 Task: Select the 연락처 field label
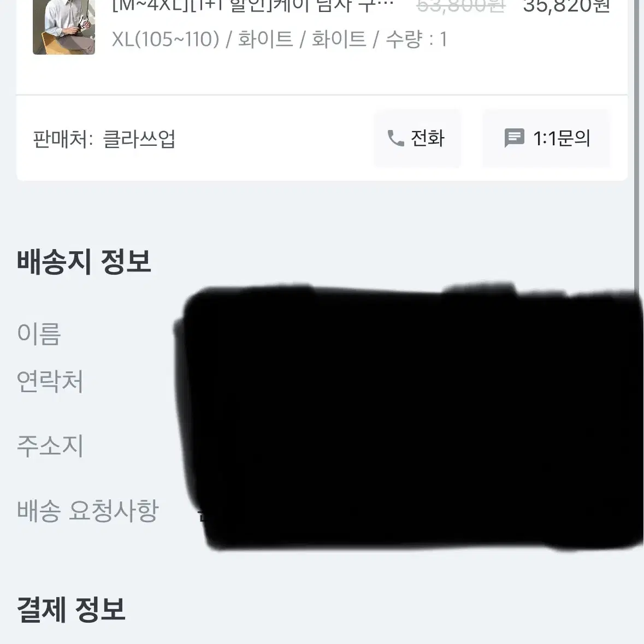coord(50,381)
